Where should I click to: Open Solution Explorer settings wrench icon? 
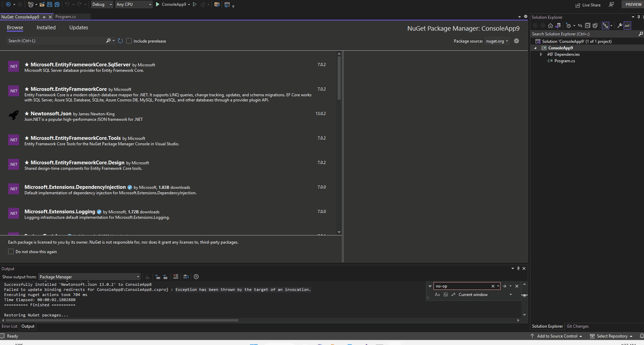click(620, 25)
